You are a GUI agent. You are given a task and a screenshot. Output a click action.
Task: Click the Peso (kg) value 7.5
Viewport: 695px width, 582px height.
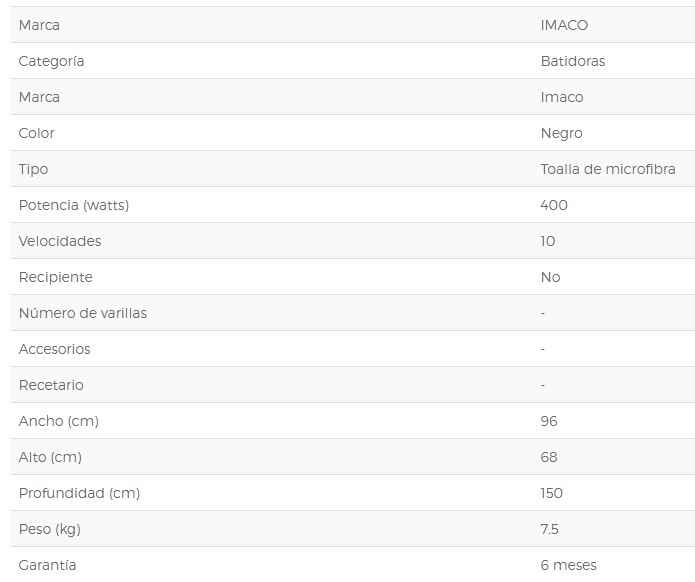point(549,529)
